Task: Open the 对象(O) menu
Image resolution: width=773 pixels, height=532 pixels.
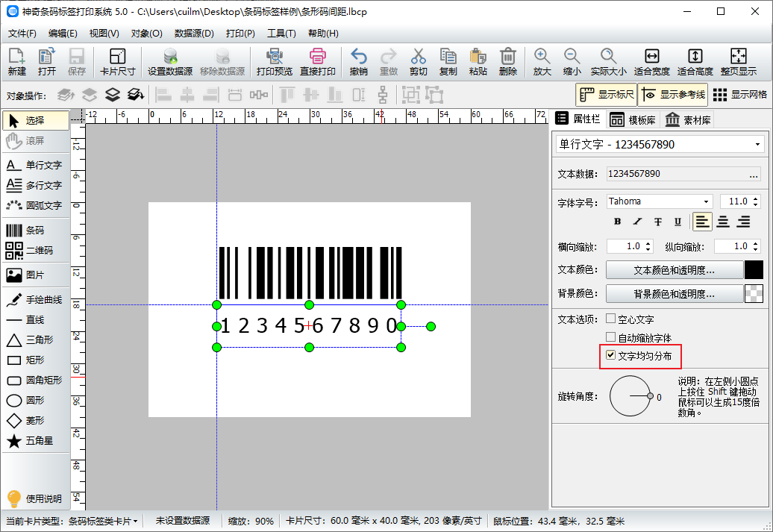Action: (x=146, y=34)
